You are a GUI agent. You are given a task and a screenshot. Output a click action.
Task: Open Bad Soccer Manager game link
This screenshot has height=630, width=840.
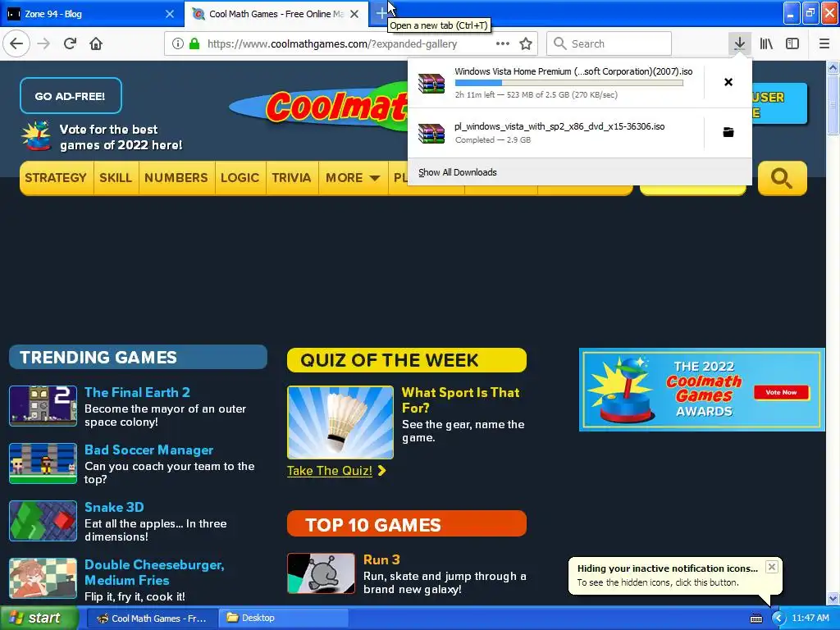click(x=149, y=450)
